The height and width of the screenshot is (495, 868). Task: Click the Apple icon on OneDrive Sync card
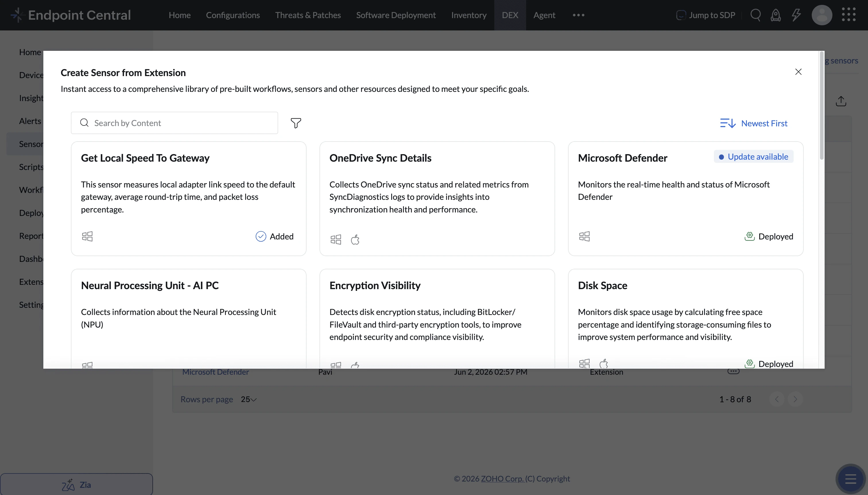(355, 239)
